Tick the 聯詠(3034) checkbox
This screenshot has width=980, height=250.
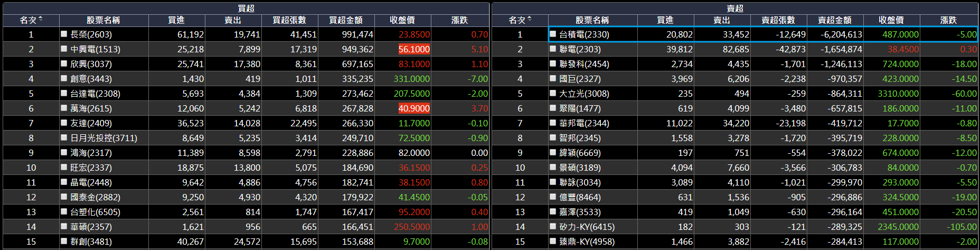553,182
